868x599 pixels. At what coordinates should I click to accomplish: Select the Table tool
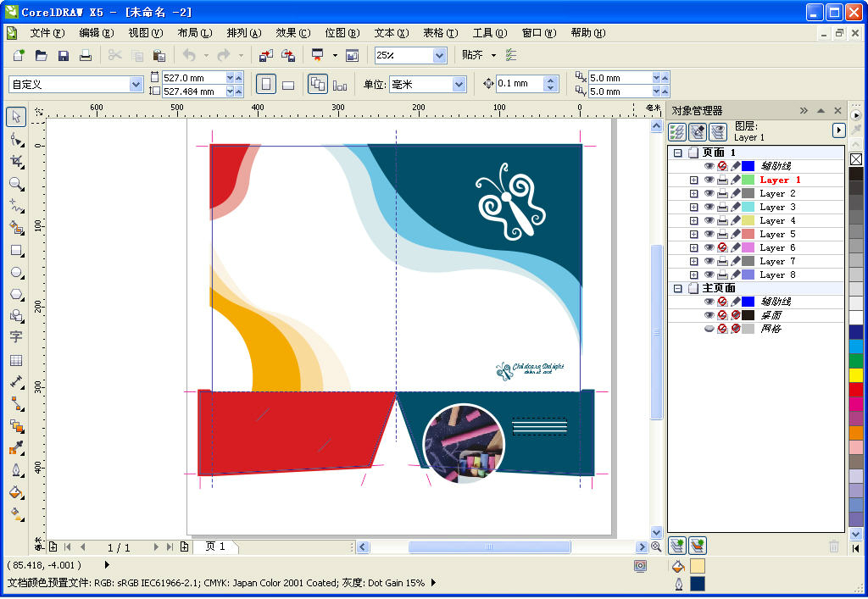15,359
